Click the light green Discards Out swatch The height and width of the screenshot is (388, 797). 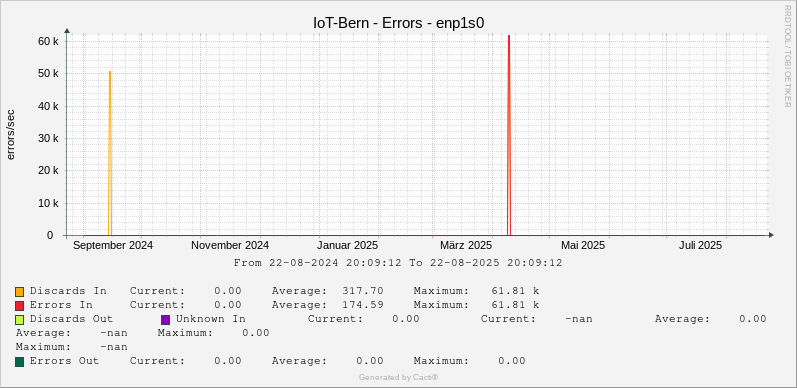coord(20,319)
